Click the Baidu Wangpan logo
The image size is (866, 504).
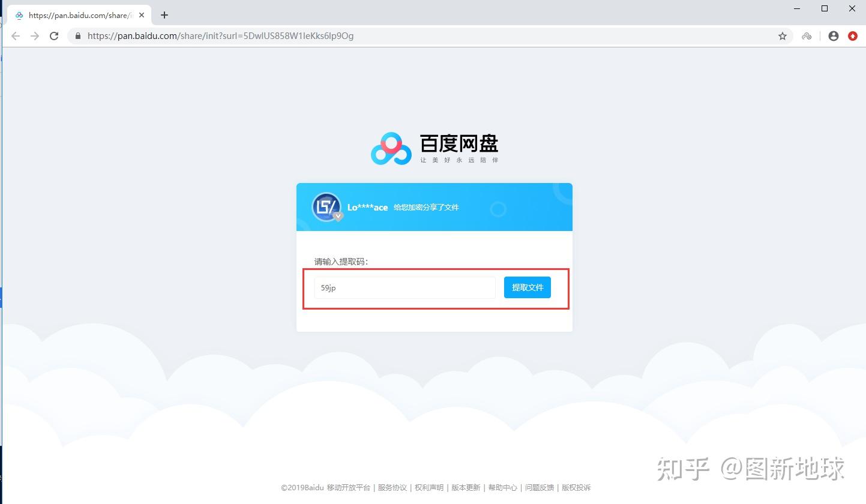434,146
